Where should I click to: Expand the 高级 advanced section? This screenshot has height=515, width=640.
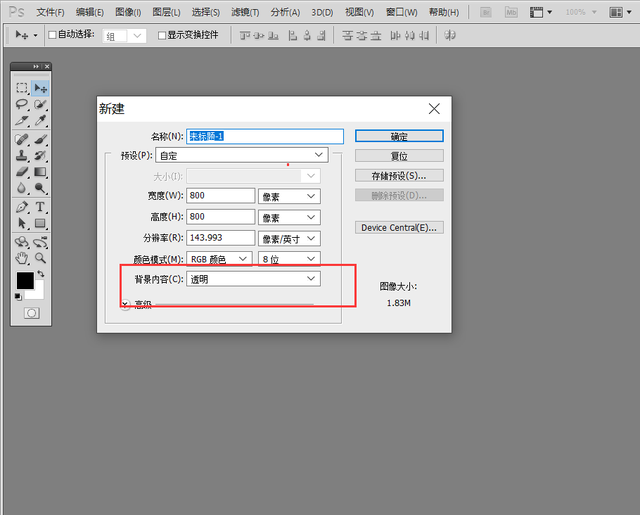126,304
